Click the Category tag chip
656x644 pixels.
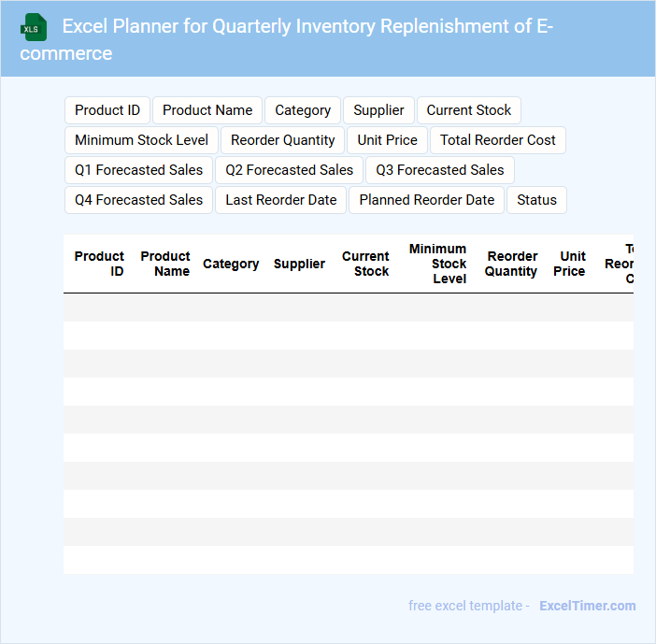tap(303, 110)
